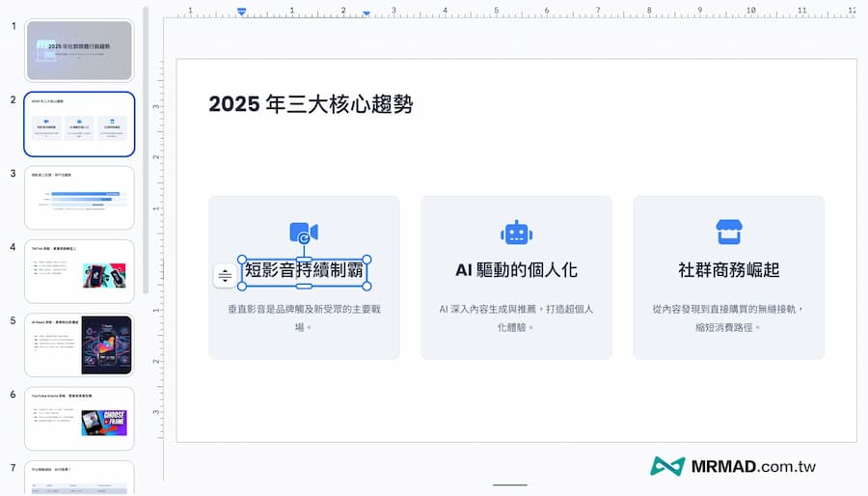
Task: Click the selected heading "短影音持續制霸"
Action: click(304, 270)
